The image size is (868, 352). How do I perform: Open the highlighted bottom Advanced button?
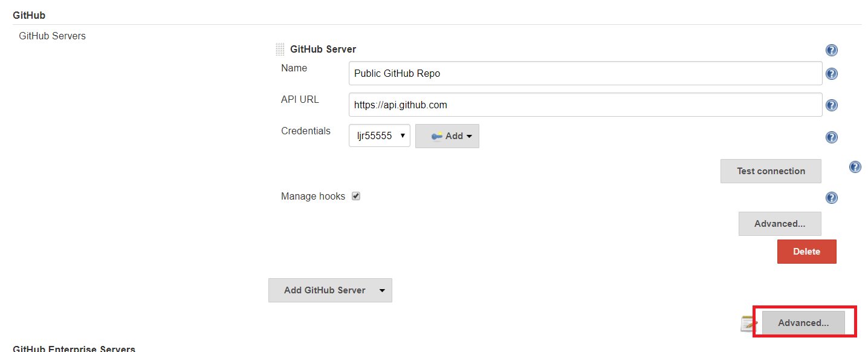click(803, 323)
